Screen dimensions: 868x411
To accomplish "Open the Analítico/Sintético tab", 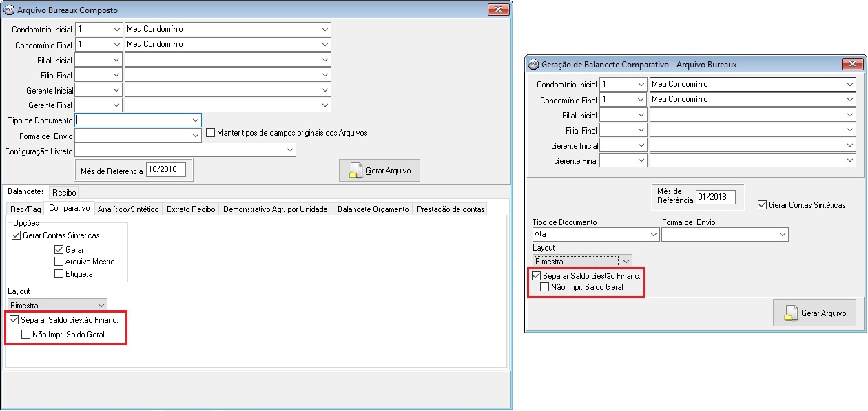I will 128,209.
